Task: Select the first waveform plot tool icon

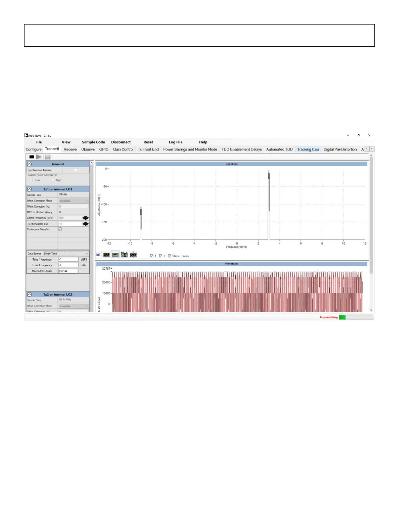Action: (x=106, y=255)
